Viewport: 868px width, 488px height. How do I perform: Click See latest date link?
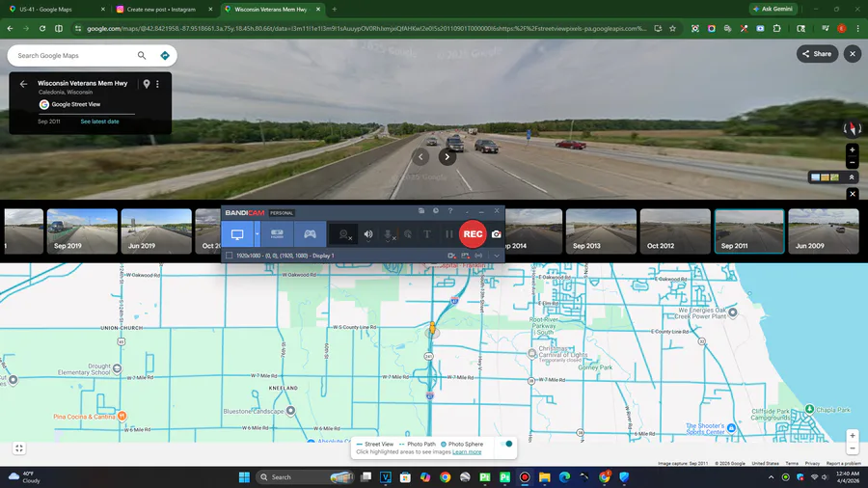click(99, 122)
